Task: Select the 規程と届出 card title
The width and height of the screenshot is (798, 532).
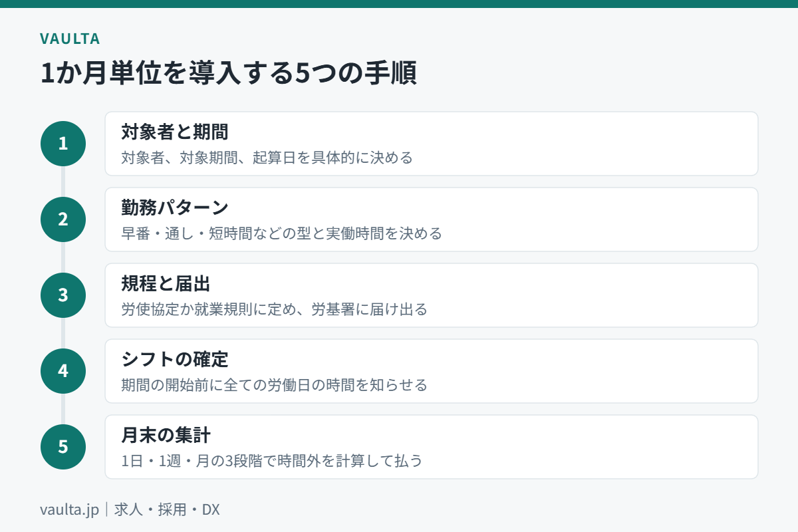Action: click(x=166, y=283)
